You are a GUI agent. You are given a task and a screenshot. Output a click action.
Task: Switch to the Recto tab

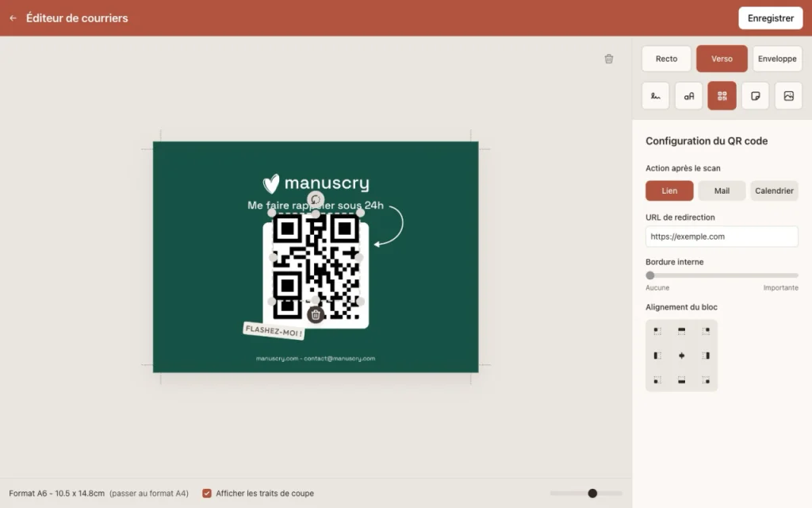click(666, 59)
